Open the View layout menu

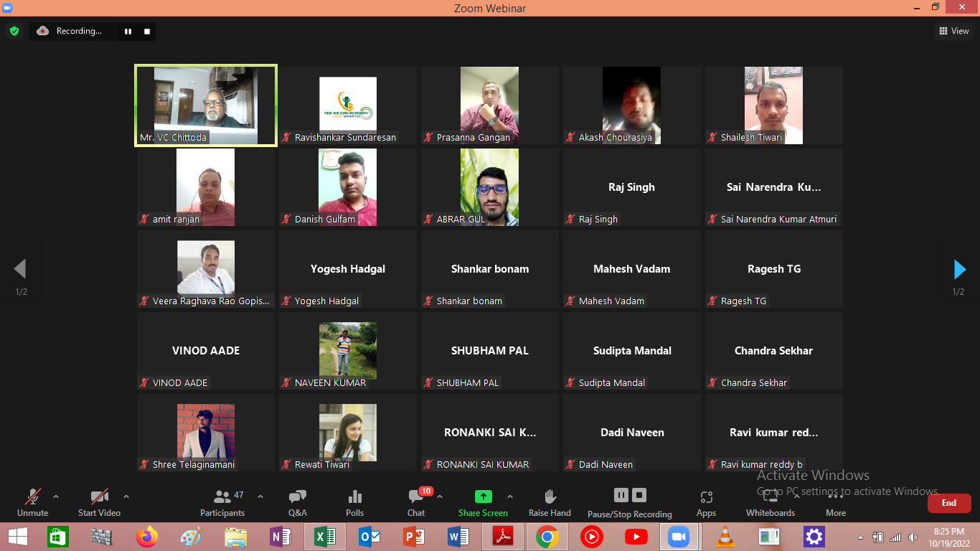tap(953, 31)
